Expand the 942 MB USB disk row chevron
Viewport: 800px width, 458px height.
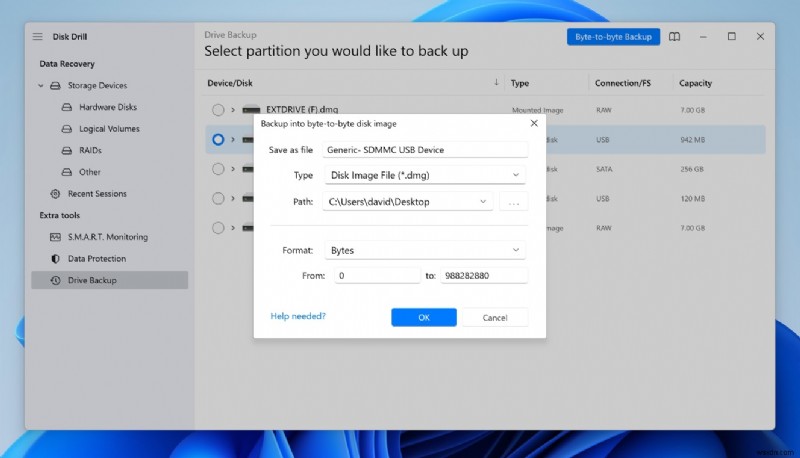pyautogui.click(x=233, y=139)
